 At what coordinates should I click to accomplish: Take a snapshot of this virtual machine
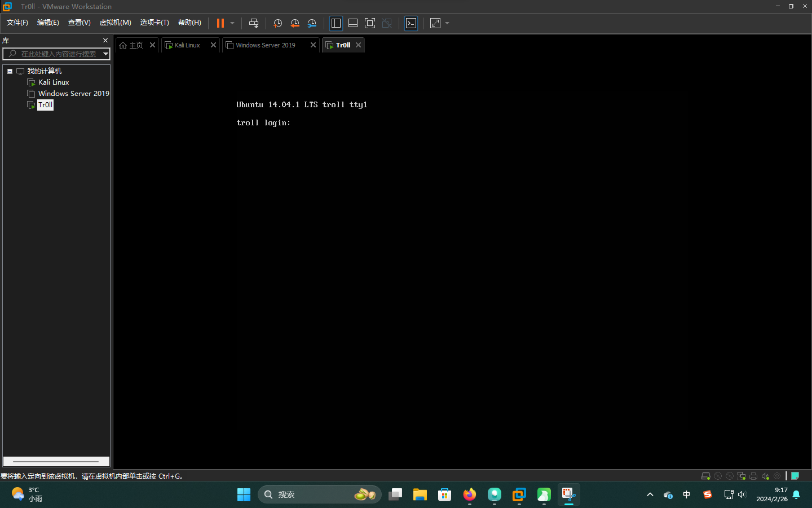coord(277,23)
